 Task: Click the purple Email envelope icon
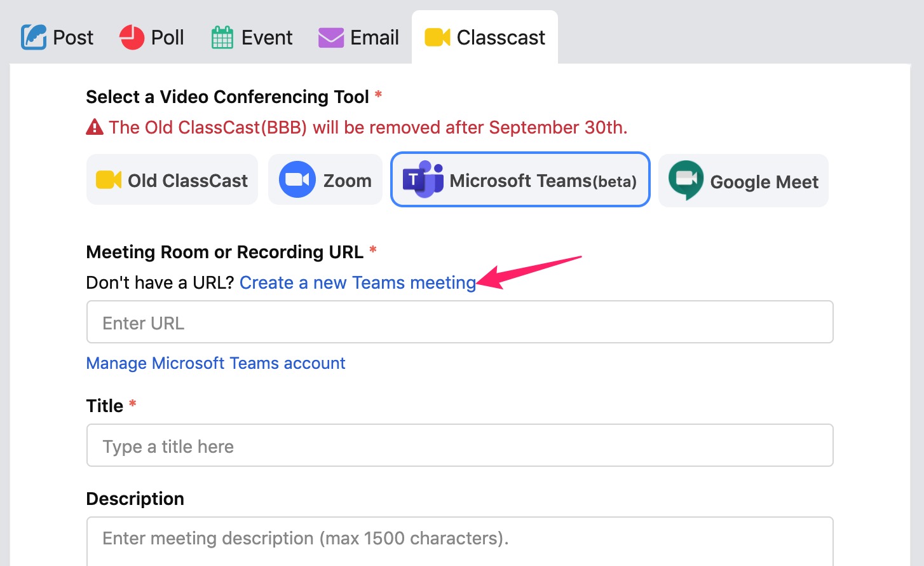click(x=330, y=38)
